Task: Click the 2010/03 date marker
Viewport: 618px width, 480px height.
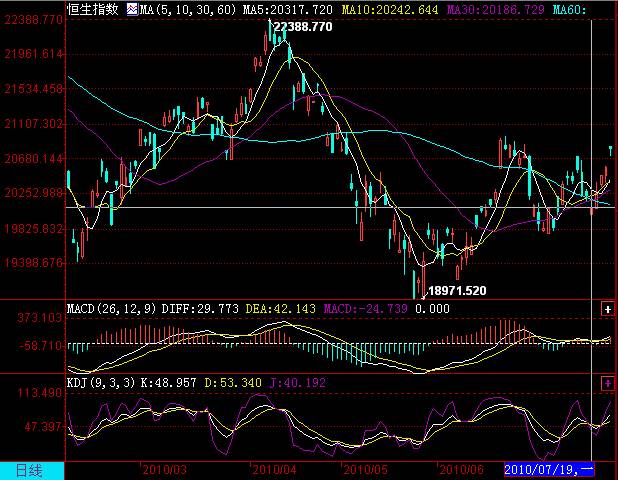Action: coord(164,470)
